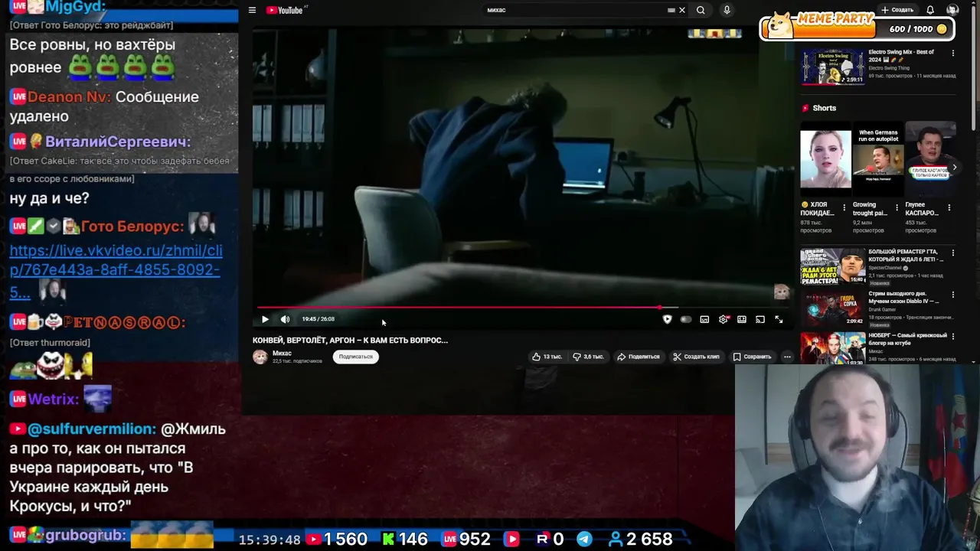Open YouTube hamburger guide menu

click(x=252, y=10)
